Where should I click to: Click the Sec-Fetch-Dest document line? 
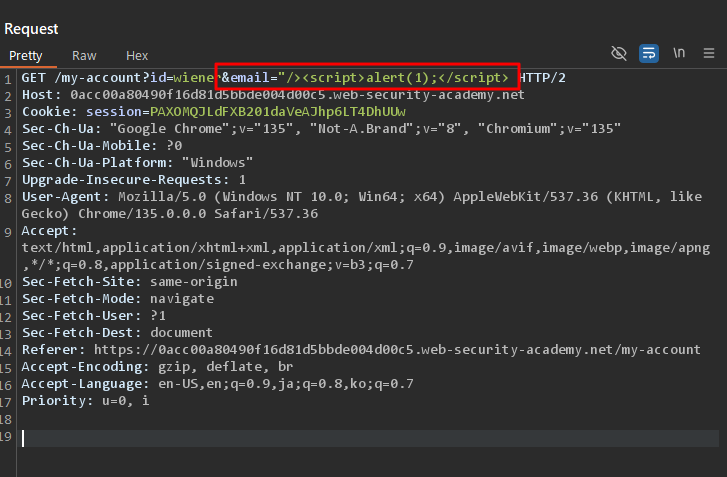(x=117, y=332)
